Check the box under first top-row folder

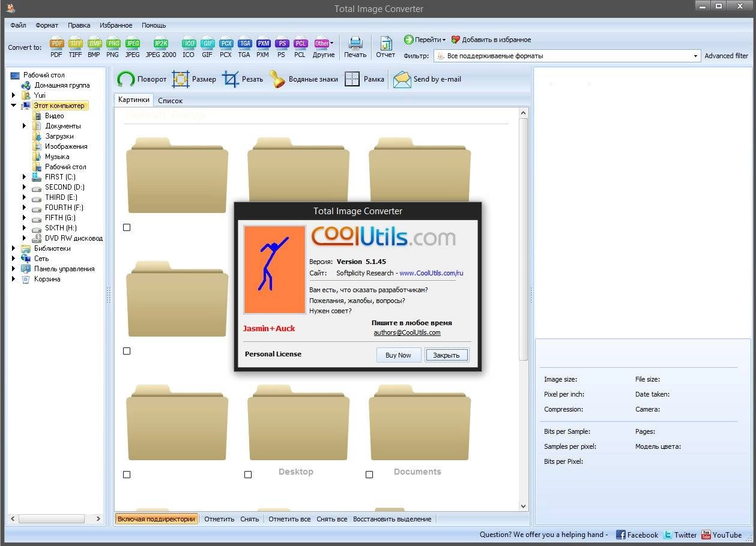tap(127, 227)
